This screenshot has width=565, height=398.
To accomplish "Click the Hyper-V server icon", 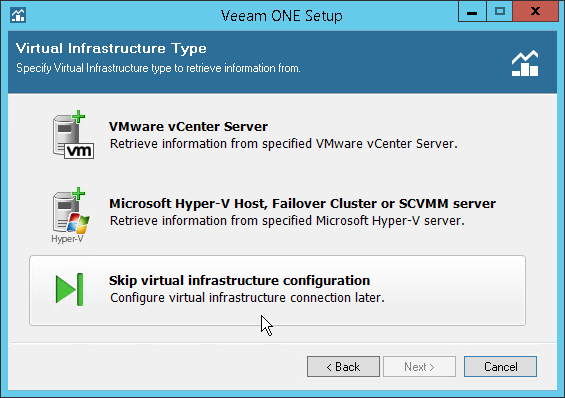I will coord(71,215).
